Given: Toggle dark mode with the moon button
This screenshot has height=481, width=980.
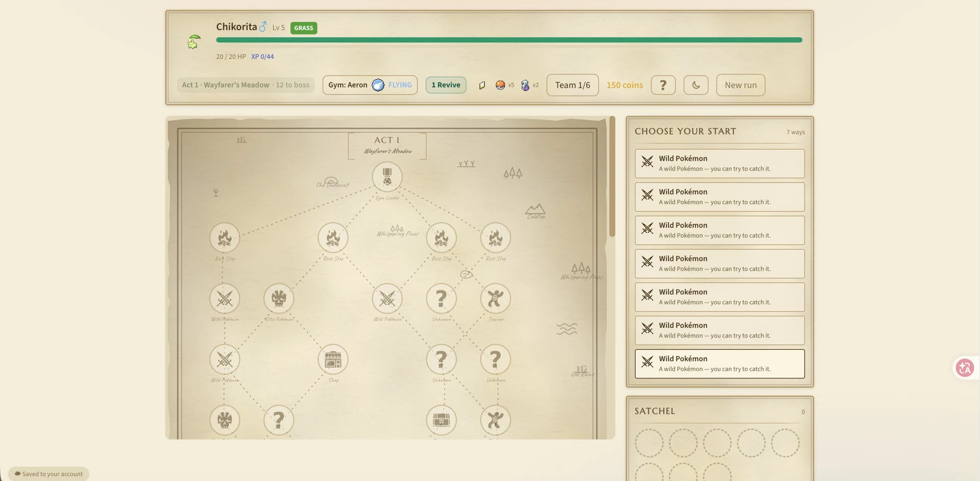Looking at the screenshot, I should [x=696, y=85].
